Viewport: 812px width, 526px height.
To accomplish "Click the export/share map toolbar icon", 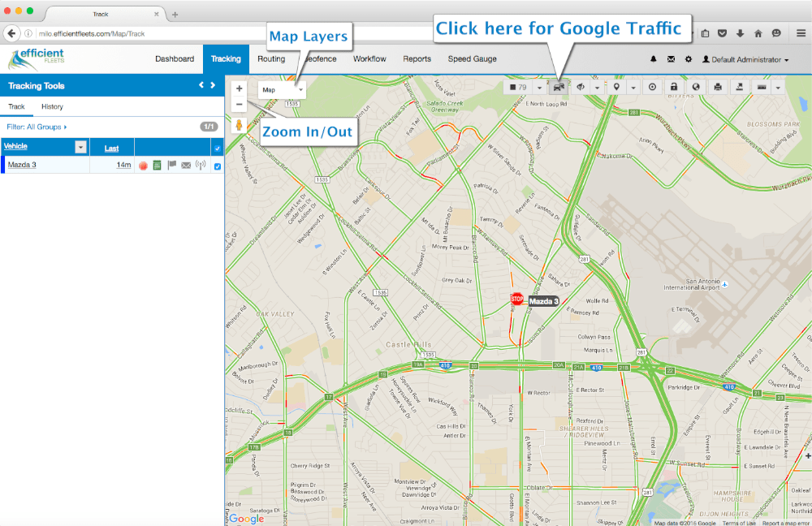I will 739,87.
